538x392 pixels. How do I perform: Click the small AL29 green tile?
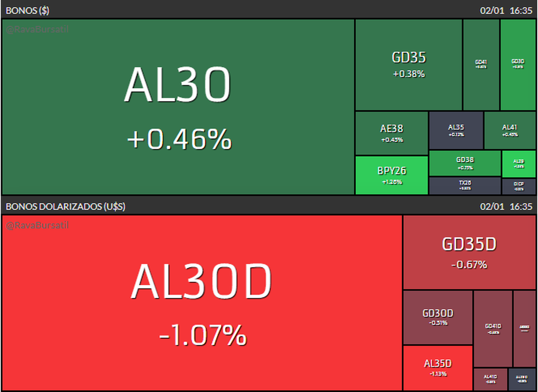[x=519, y=164]
